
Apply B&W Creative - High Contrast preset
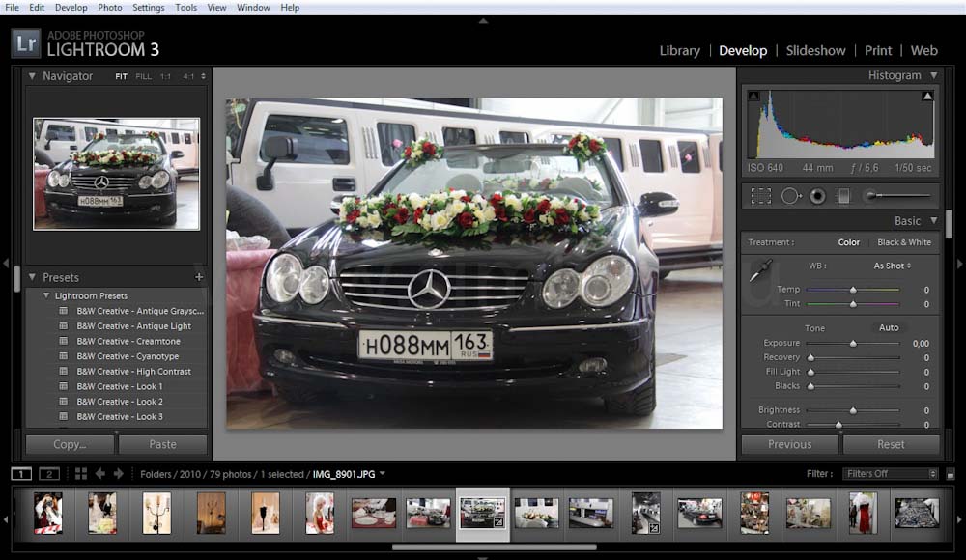click(x=133, y=372)
